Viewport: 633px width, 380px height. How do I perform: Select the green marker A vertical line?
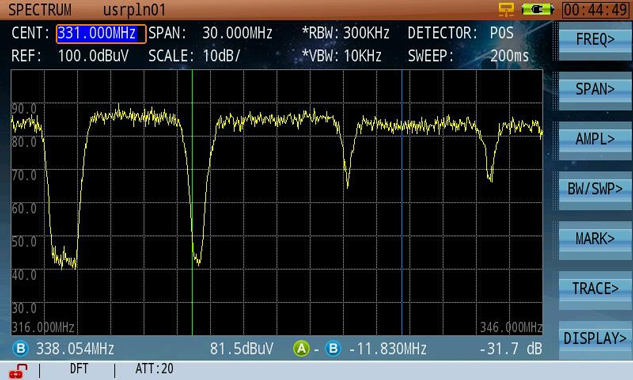pyautogui.click(x=192, y=202)
